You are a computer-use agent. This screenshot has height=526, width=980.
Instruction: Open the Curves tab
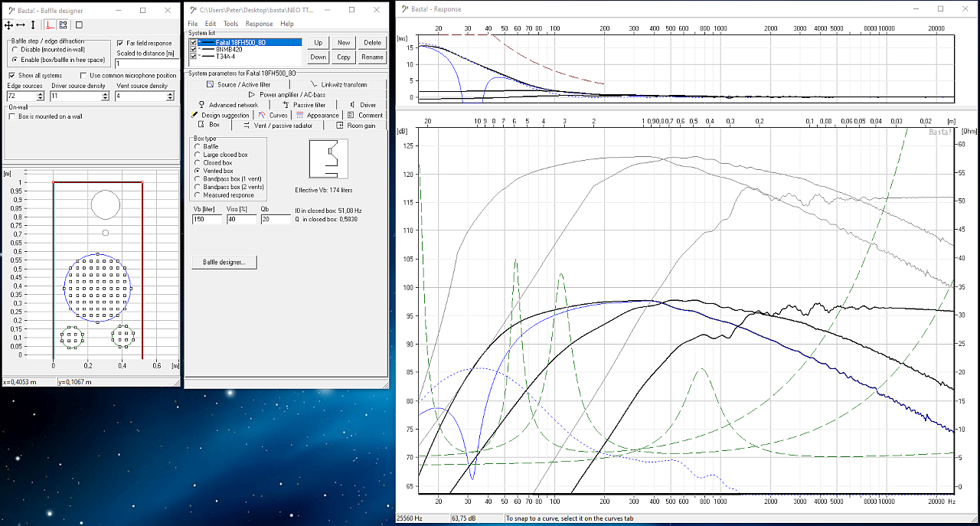pyautogui.click(x=273, y=116)
